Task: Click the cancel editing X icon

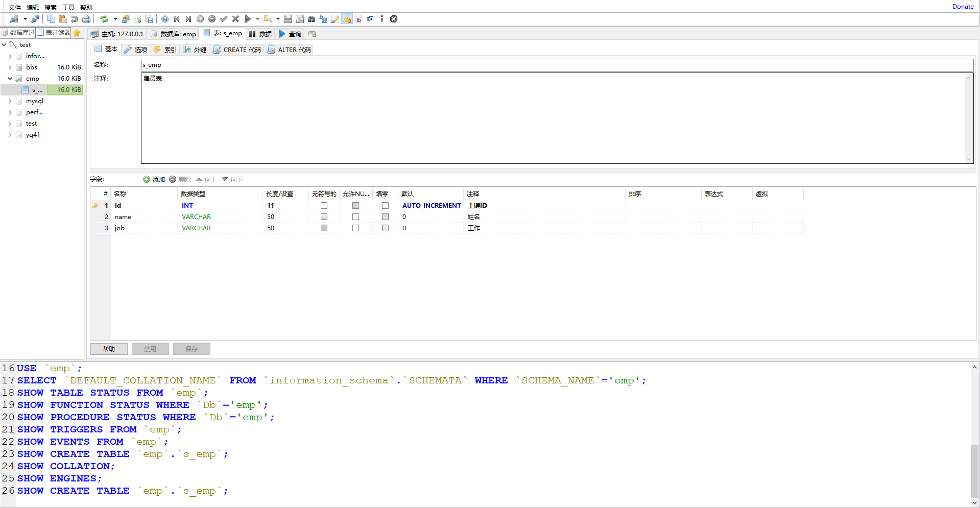Action: tap(235, 19)
